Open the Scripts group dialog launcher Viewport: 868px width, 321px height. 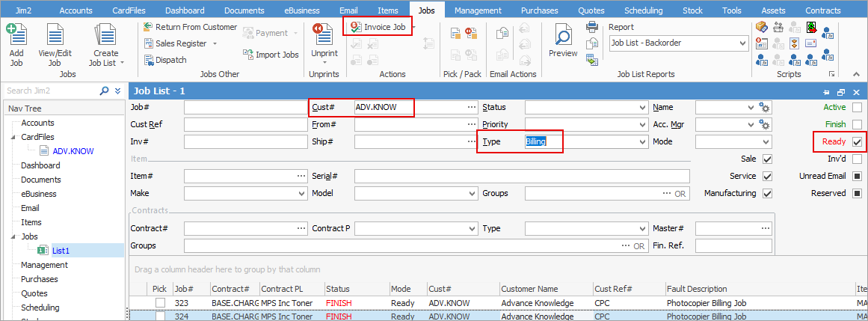[x=831, y=74]
